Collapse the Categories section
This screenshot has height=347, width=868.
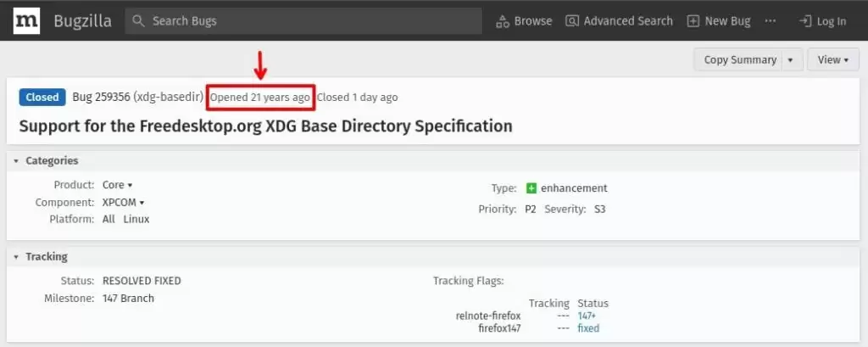(16, 160)
